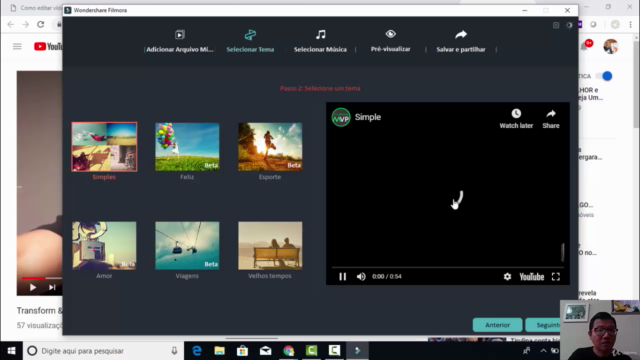Image resolution: width=640 pixels, height=360 pixels.
Task: Open File Explorer from the taskbar
Action: click(x=220, y=351)
